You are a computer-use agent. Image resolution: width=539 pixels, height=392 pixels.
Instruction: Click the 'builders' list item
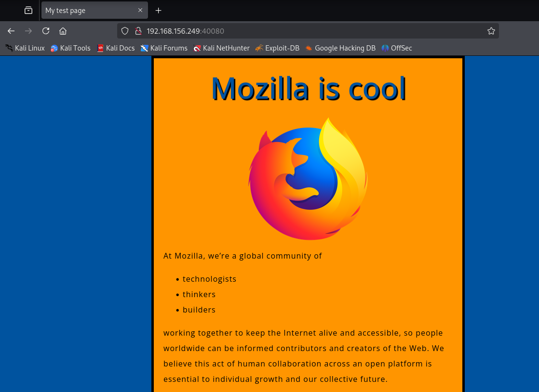tap(199, 310)
